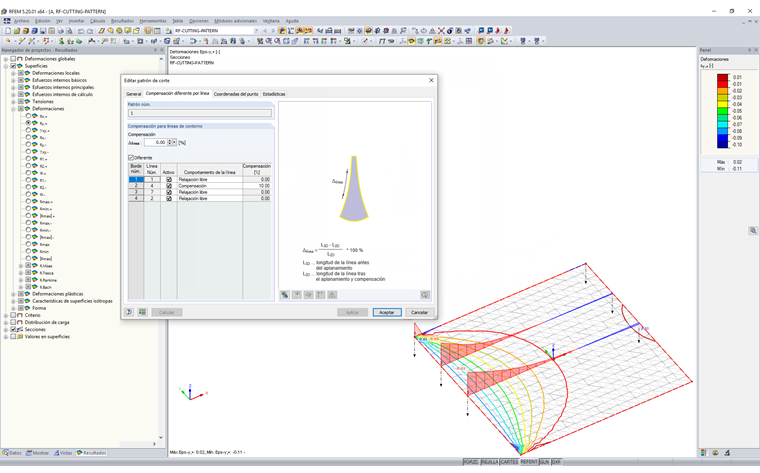
Task: Open the RF-CUTTING-PATTERN load case dropdown
Action: click(256, 31)
